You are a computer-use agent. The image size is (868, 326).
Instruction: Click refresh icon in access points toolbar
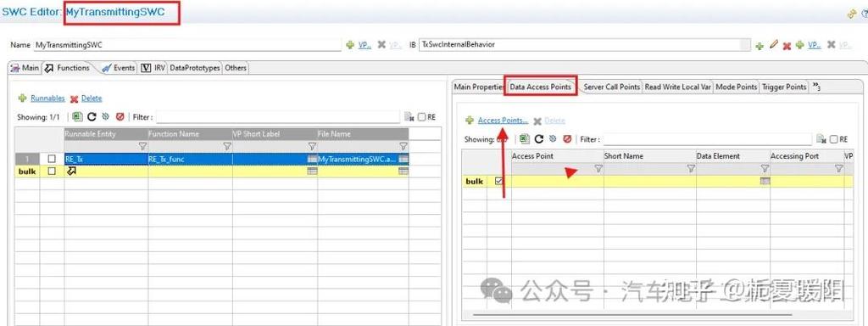point(539,139)
